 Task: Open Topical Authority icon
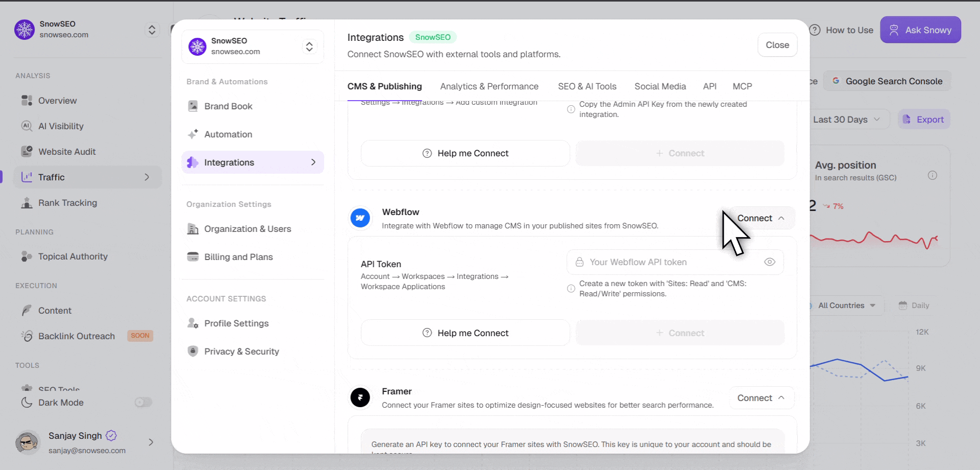27,256
